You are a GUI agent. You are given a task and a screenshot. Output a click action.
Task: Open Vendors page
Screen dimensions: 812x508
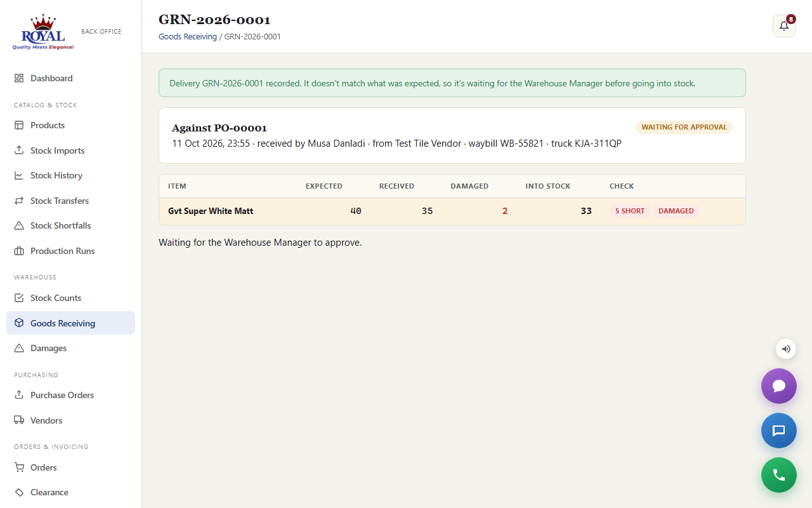70,420
